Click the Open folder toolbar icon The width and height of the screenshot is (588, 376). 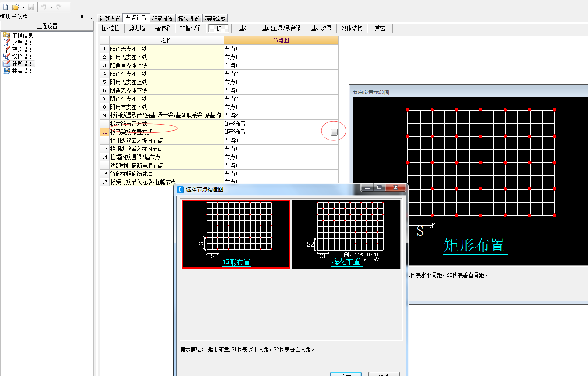pyautogui.click(x=16, y=7)
